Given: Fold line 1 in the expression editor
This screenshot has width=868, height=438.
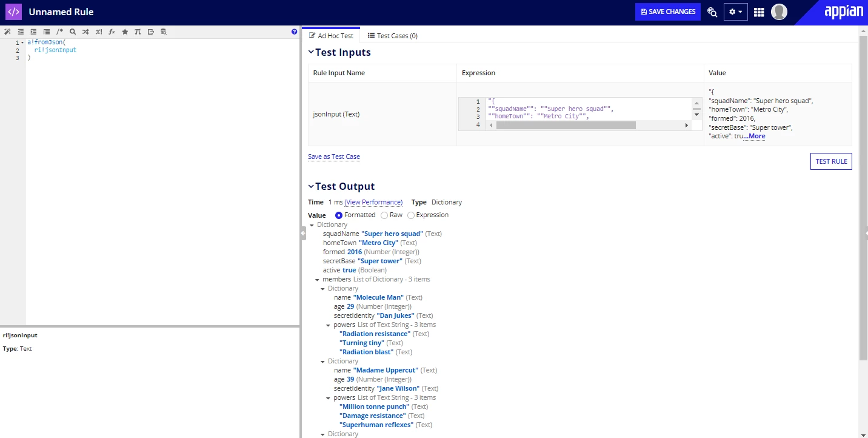Looking at the screenshot, I should click(22, 42).
